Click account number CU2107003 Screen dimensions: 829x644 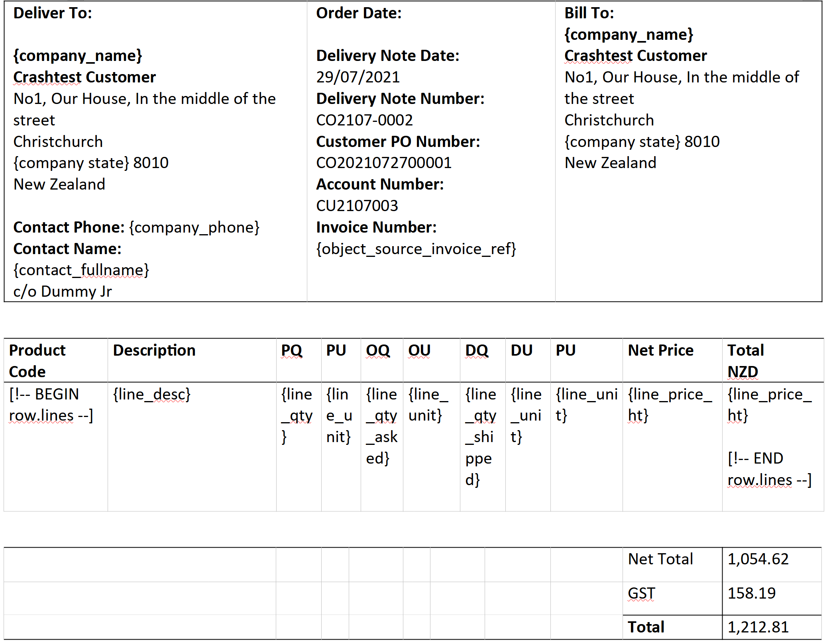tap(357, 206)
